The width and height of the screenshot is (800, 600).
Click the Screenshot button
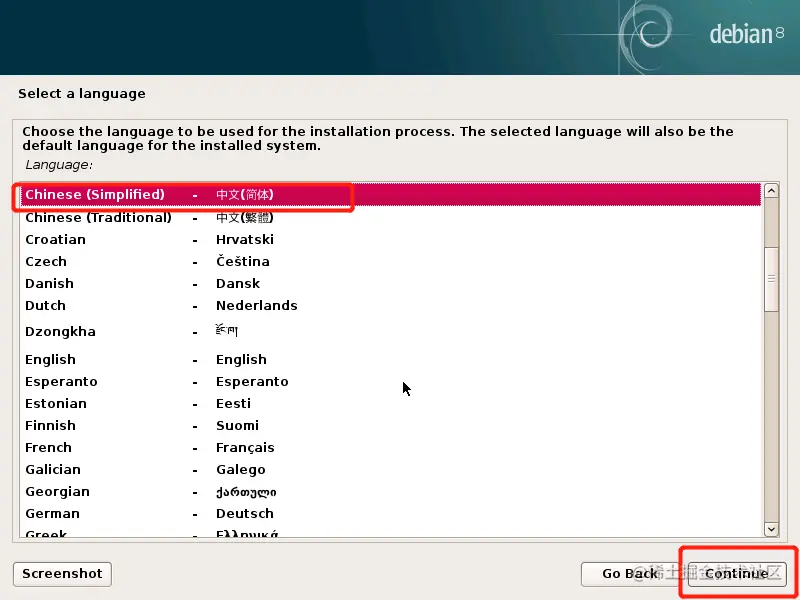click(x=62, y=574)
